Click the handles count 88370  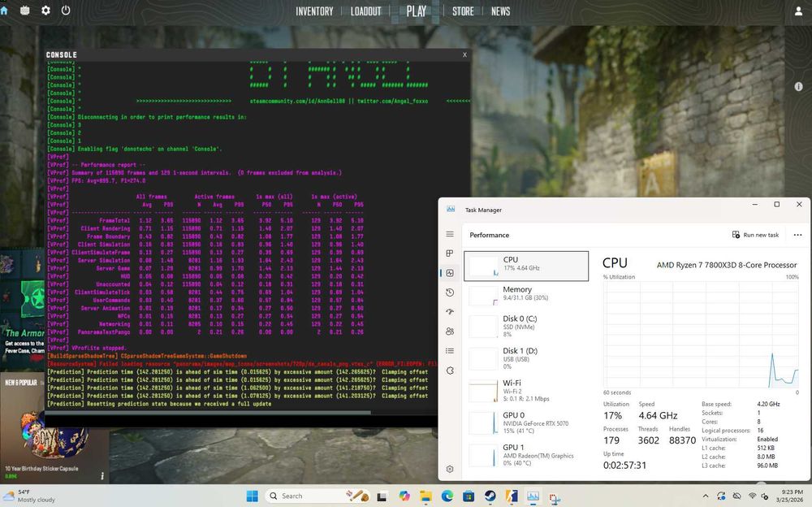(682, 440)
